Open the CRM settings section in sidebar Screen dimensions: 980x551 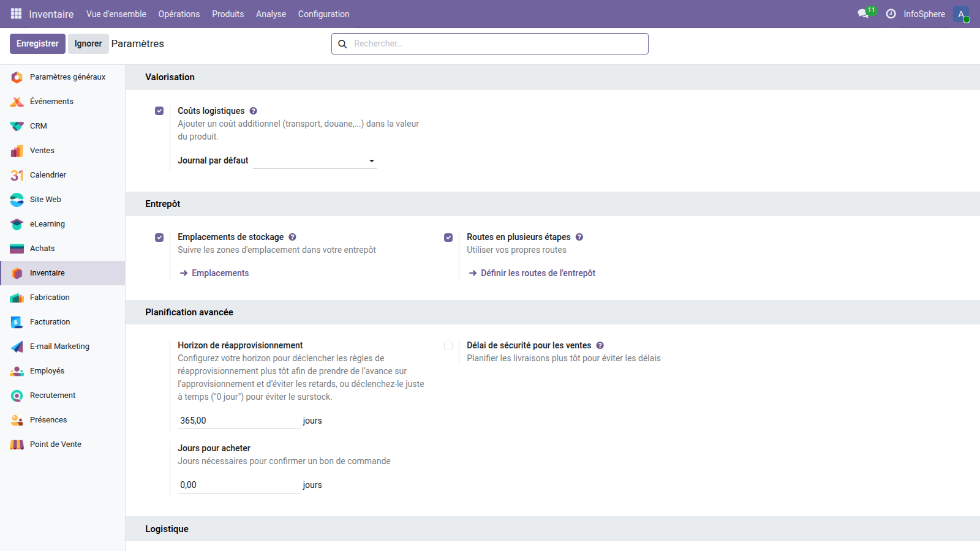coord(39,126)
